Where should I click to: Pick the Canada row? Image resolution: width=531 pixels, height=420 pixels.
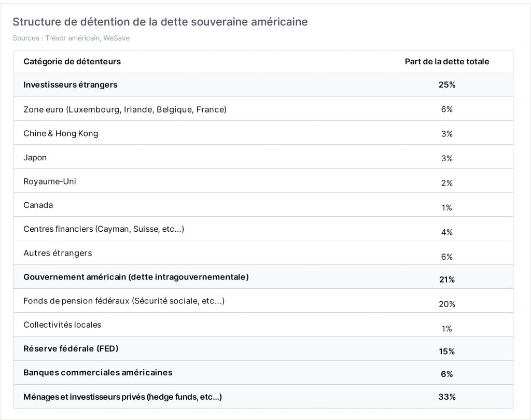[x=263, y=205]
